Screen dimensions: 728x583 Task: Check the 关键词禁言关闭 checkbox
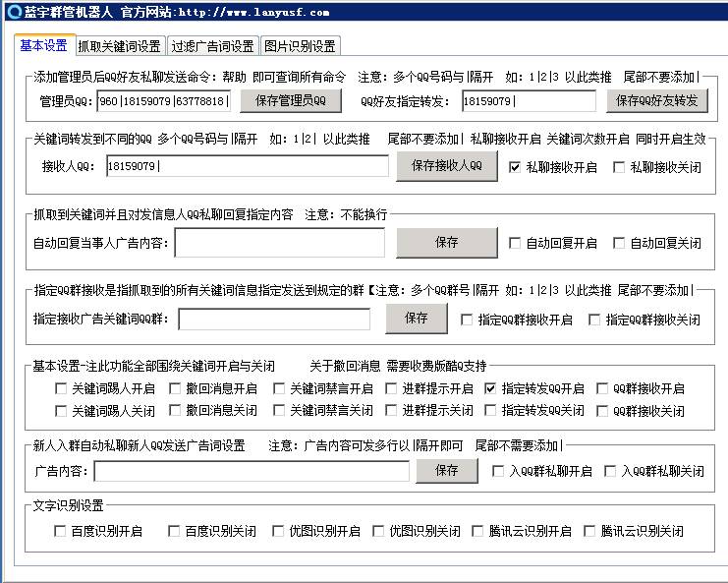[x=279, y=410]
